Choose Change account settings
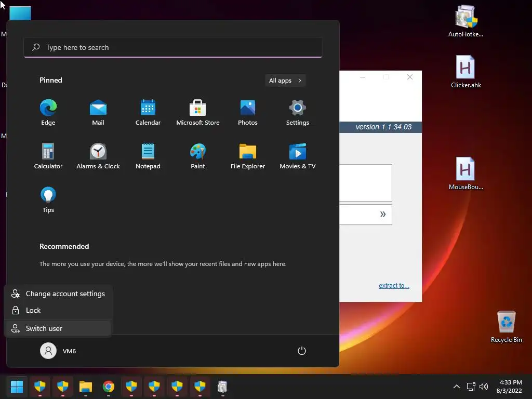Viewport: 532px width, 399px height. coord(58,294)
